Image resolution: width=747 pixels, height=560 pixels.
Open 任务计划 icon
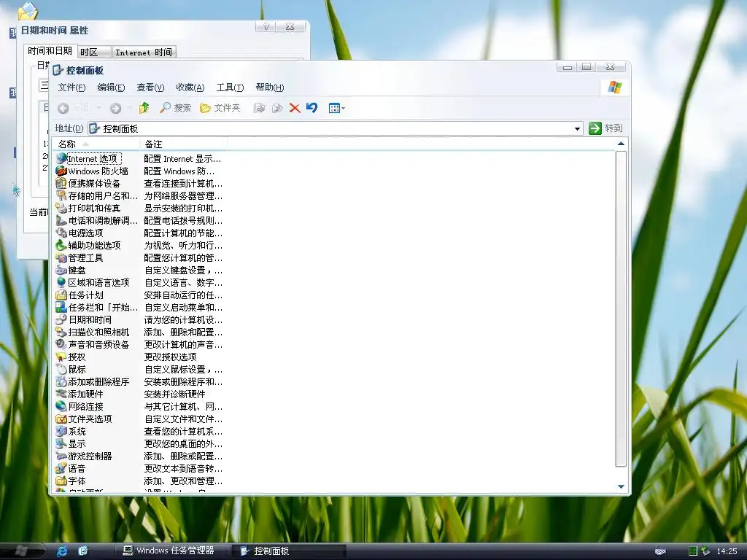tap(61, 295)
